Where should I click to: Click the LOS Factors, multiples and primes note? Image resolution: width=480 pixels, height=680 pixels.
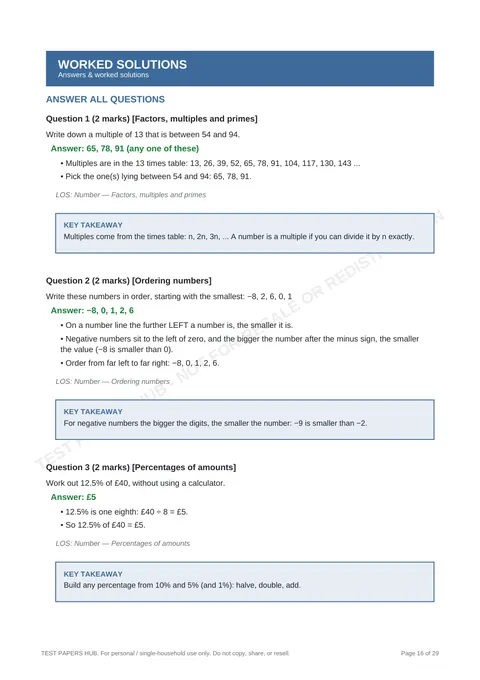tap(131, 195)
